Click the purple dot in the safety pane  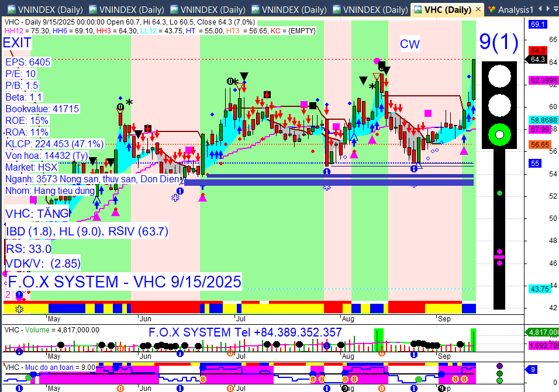[499, 366]
